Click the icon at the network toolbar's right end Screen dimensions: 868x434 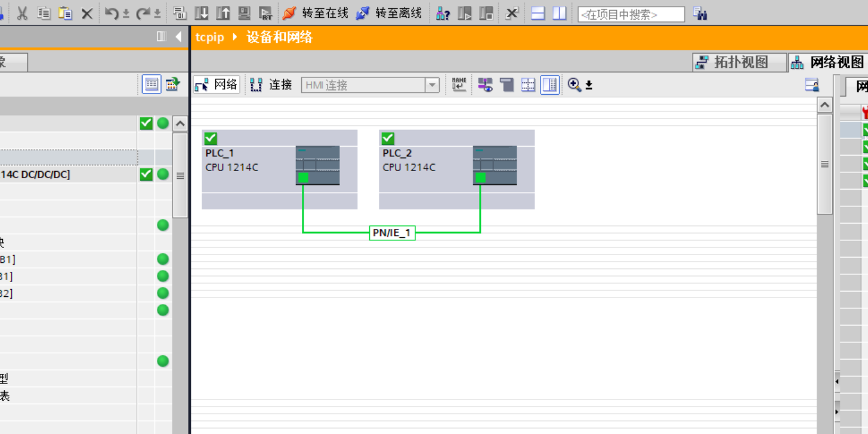click(x=812, y=85)
